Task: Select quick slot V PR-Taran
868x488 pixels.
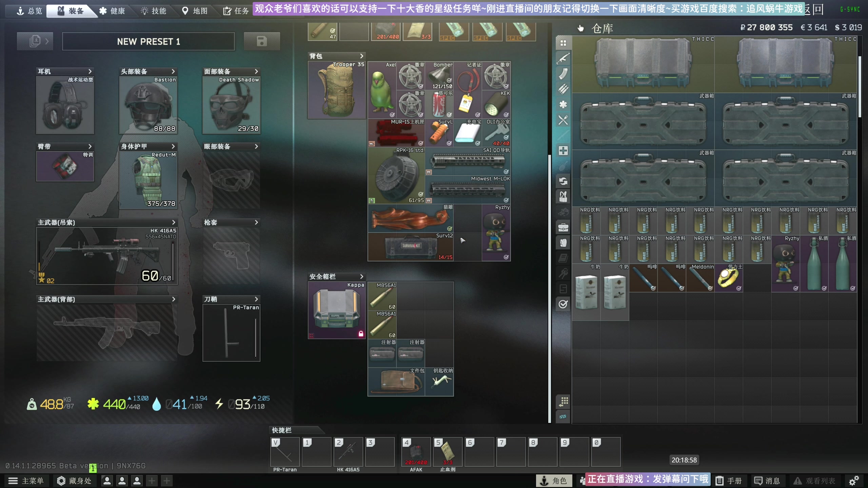Action: (285, 452)
